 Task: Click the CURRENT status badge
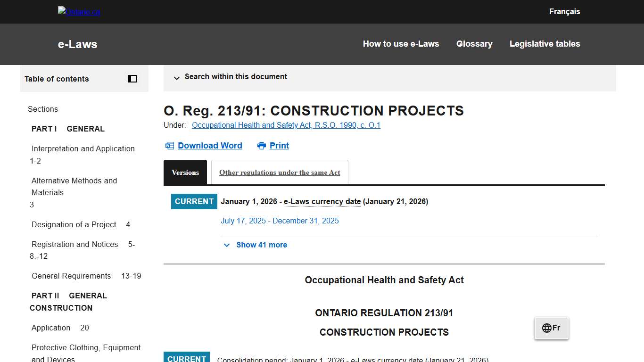tap(194, 201)
